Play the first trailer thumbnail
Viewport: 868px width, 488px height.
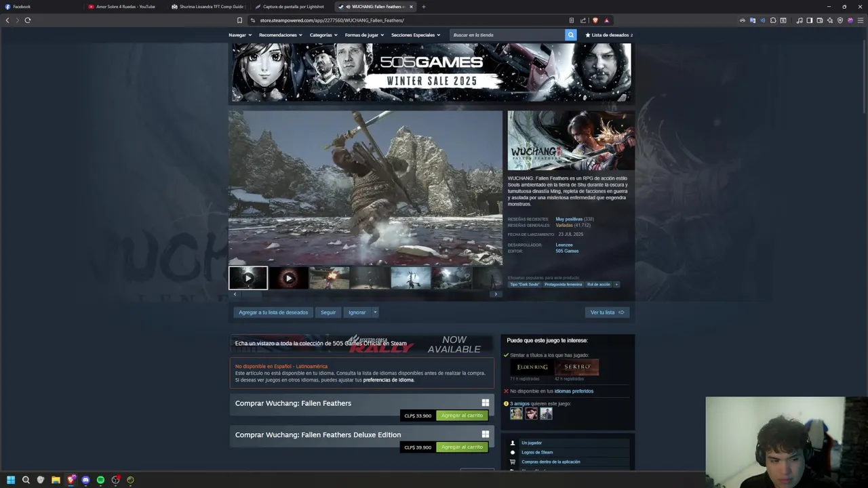(248, 278)
